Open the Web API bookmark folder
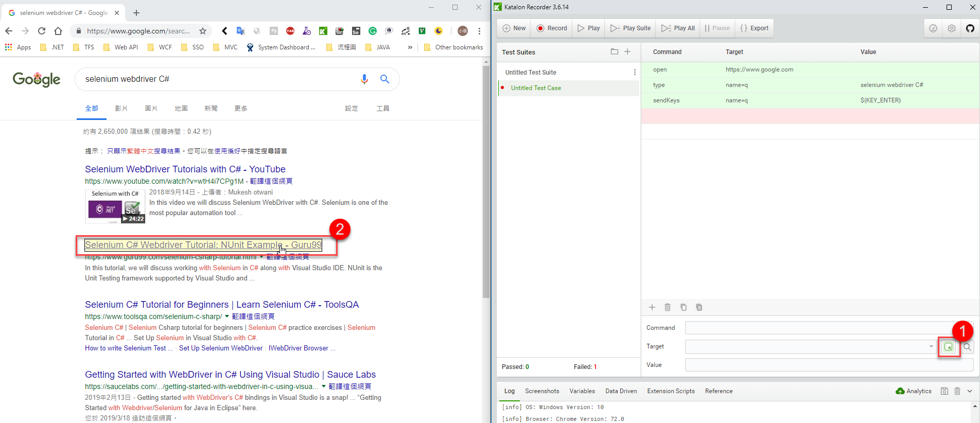The width and height of the screenshot is (980, 423). [x=120, y=47]
